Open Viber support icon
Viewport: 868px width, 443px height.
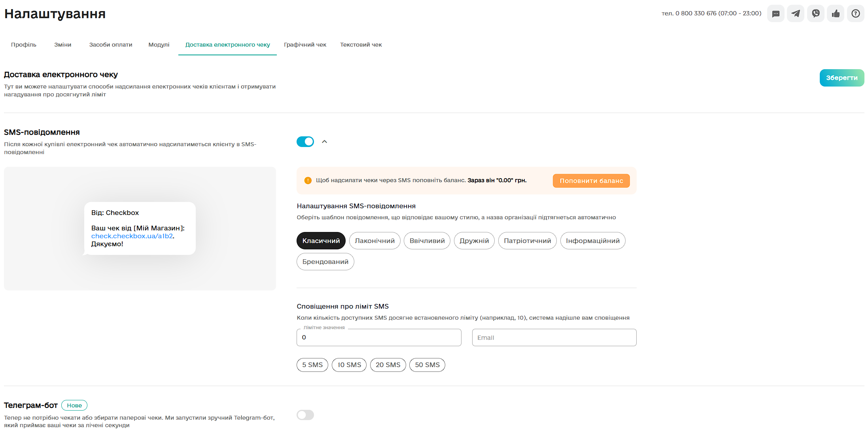815,14
